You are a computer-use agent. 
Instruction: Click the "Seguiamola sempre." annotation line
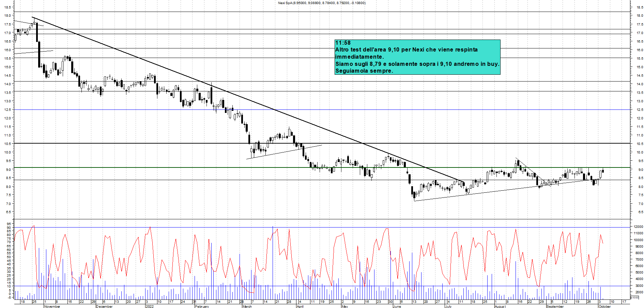(364, 71)
